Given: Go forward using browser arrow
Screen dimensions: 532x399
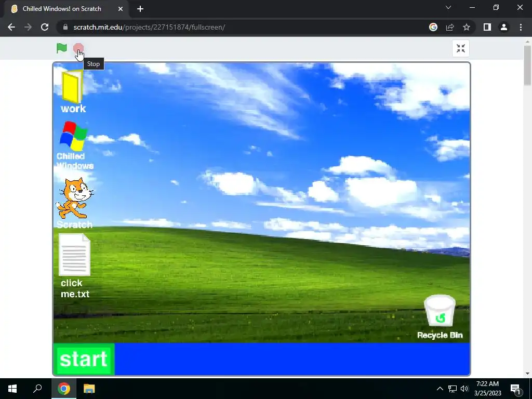Looking at the screenshot, I should pos(28,27).
